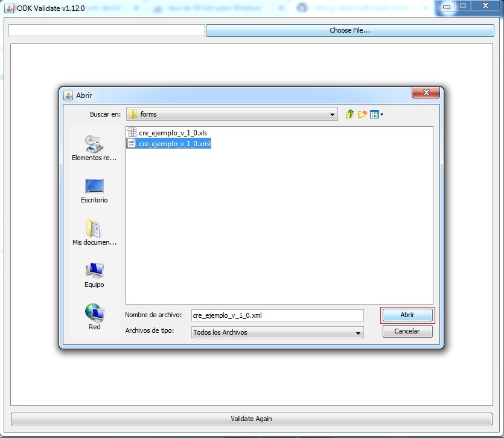Select cre_ejemplo_v_1_0.xml file name
Viewport: 504px width, 438px height.
click(x=175, y=144)
